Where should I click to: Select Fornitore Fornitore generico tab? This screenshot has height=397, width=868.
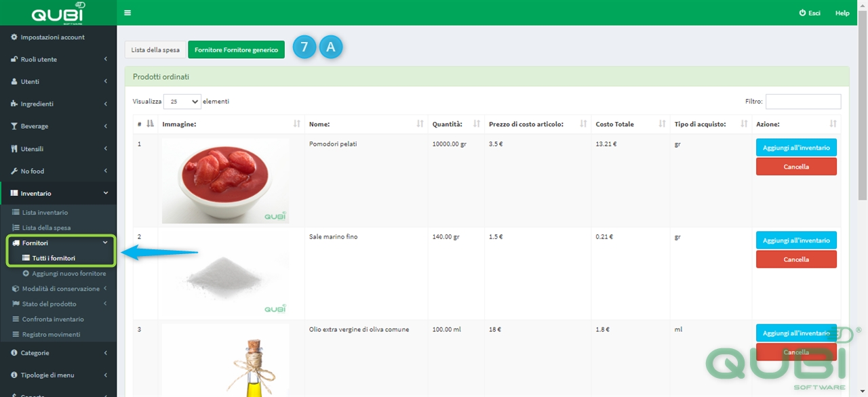(236, 50)
